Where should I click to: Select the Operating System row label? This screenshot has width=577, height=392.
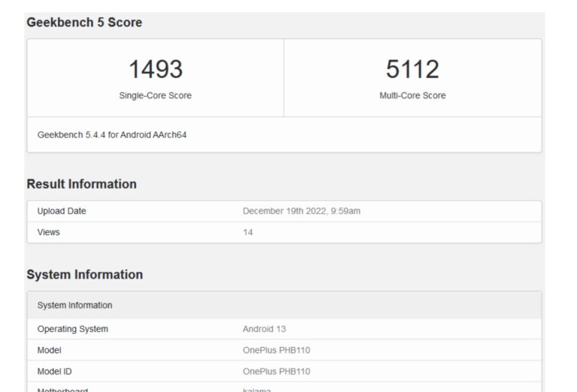pos(73,329)
